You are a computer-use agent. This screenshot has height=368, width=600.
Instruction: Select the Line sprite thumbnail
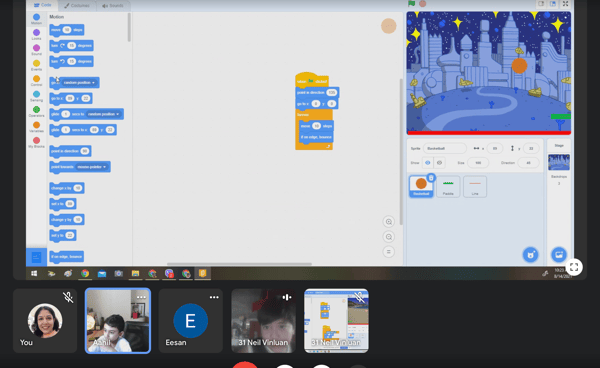475,186
